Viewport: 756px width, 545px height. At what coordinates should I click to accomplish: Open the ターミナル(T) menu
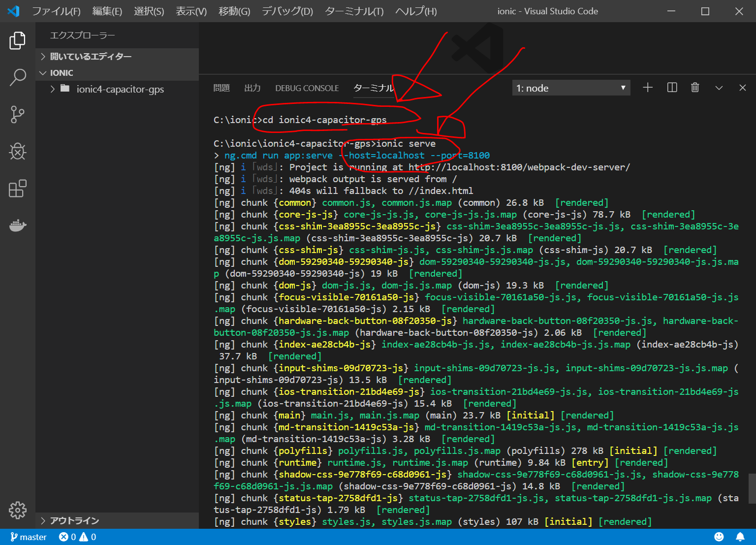(x=354, y=11)
